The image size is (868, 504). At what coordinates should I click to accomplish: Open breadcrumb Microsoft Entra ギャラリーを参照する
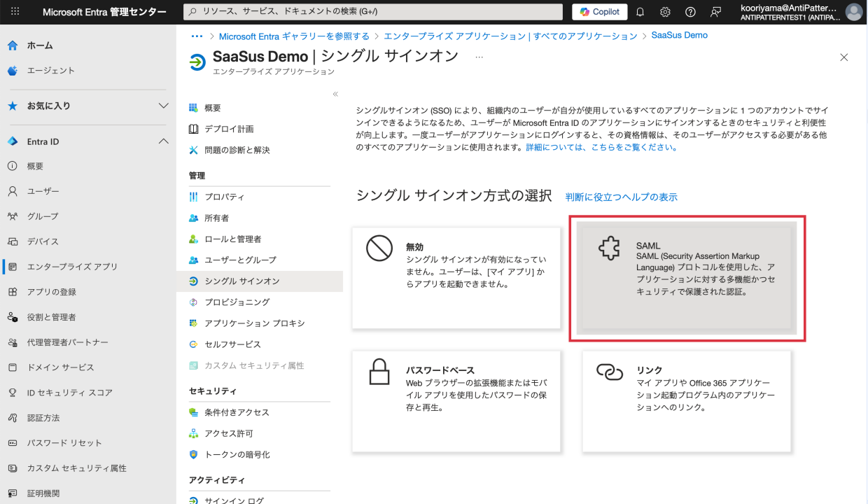pos(294,36)
